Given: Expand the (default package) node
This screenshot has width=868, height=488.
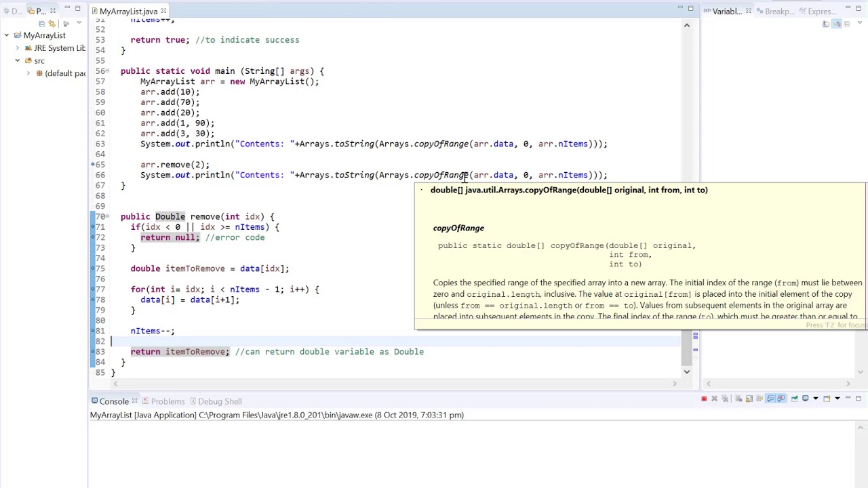Looking at the screenshot, I should [x=28, y=73].
